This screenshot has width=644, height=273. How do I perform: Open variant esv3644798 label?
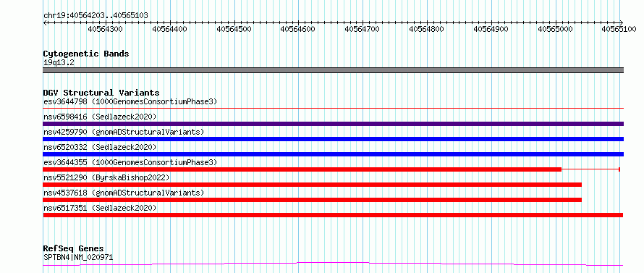tap(130, 101)
